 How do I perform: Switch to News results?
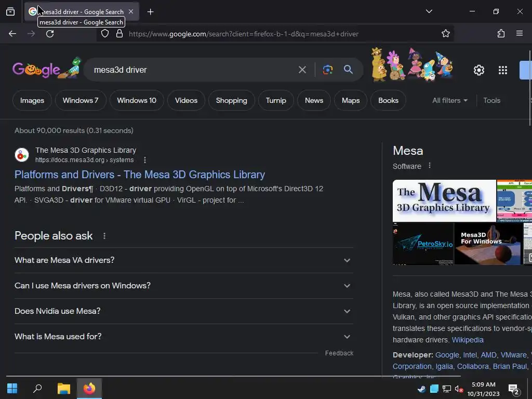coord(314,100)
